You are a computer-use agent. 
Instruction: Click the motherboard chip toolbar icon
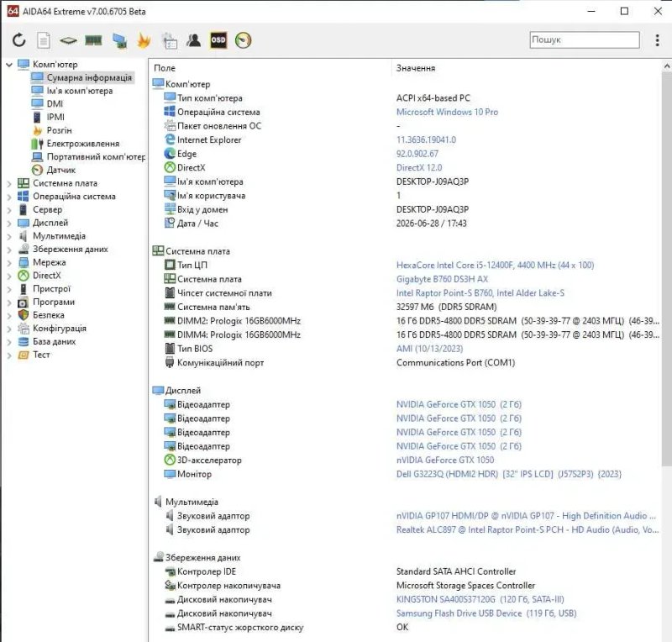[x=68, y=40]
